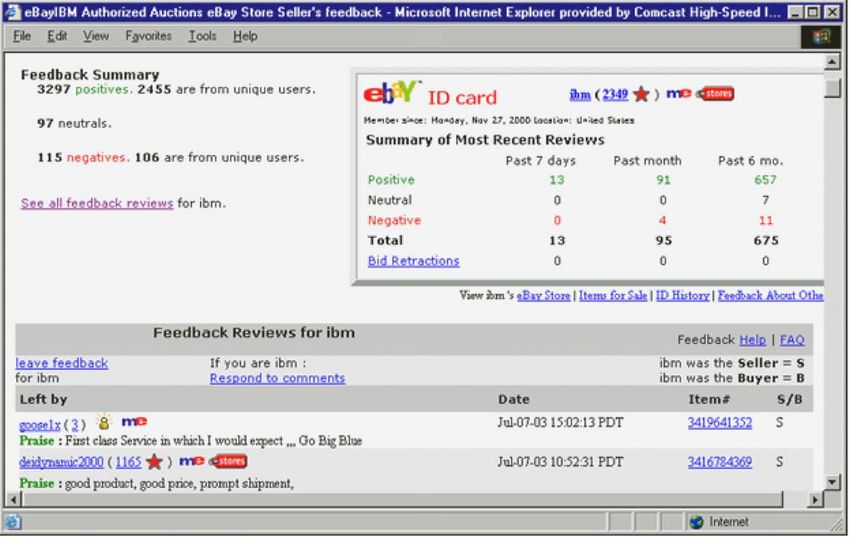Click the 'me' icon beside deidynamic2000
The width and height of the screenshot is (850, 538).
coord(191,461)
